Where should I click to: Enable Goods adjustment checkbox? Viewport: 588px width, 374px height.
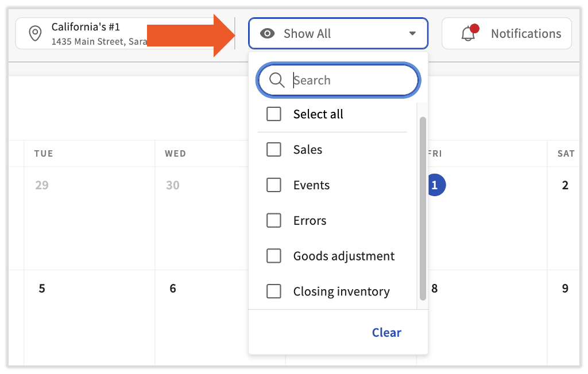274,256
